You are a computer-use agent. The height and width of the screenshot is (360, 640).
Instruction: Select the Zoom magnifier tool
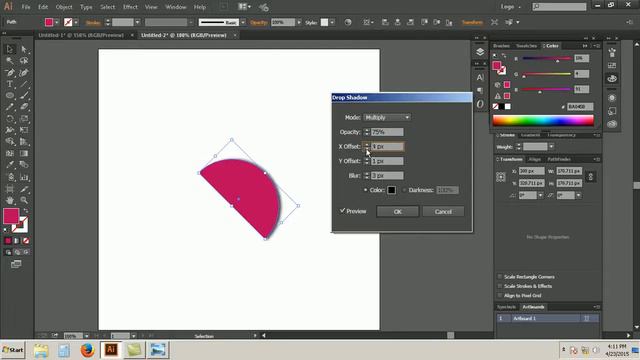(x=24, y=200)
